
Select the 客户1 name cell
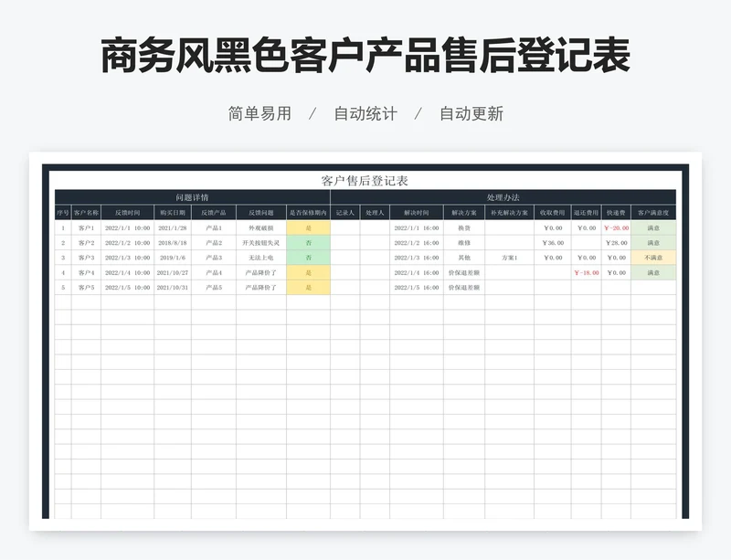tap(86, 228)
